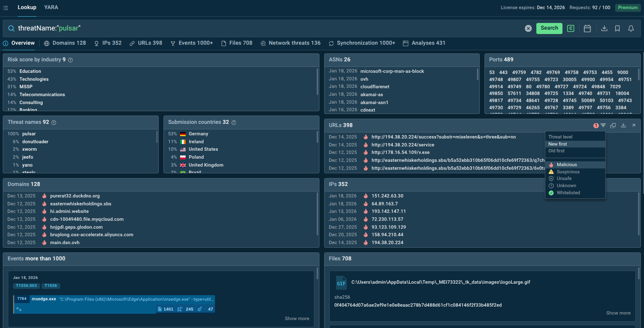The image size is (644, 328).
Task: Collapse the URLs filter dropdown icon
Action: coord(602,125)
